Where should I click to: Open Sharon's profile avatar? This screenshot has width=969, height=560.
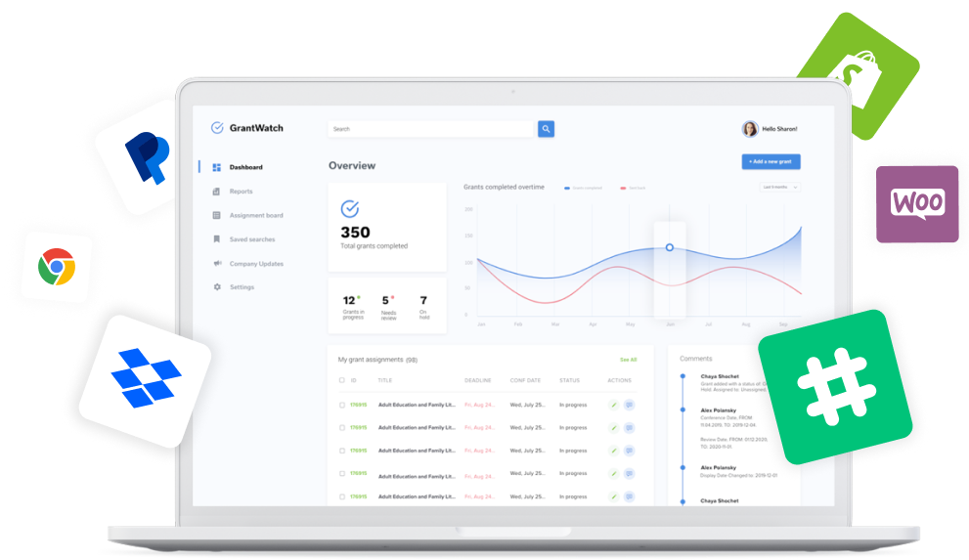(x=750, y=129)
